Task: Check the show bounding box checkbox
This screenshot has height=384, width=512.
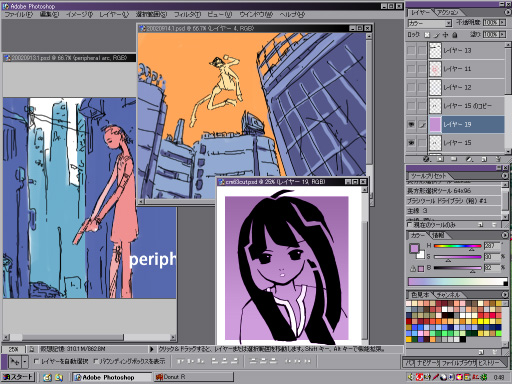Action: [96, 361]
